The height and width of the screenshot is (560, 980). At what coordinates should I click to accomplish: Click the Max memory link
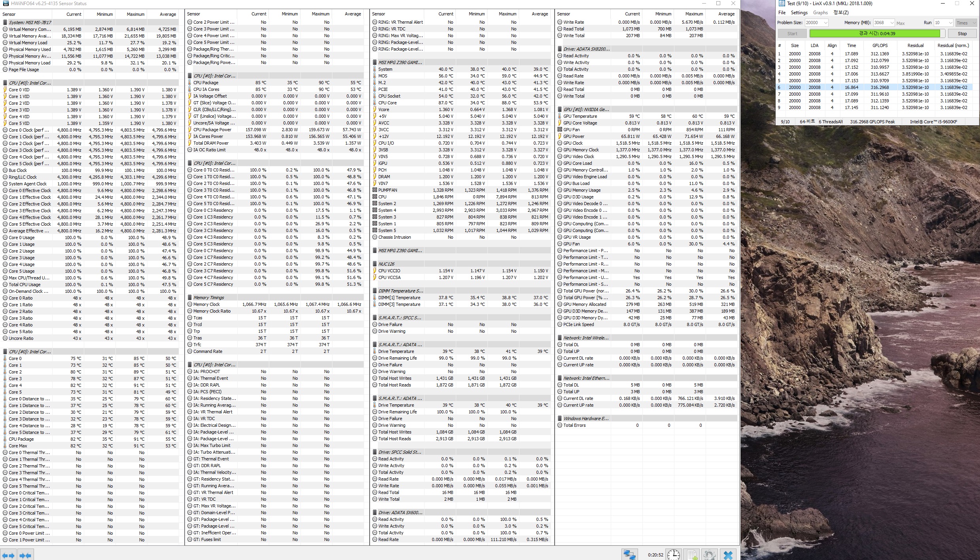tap(900, 23)
